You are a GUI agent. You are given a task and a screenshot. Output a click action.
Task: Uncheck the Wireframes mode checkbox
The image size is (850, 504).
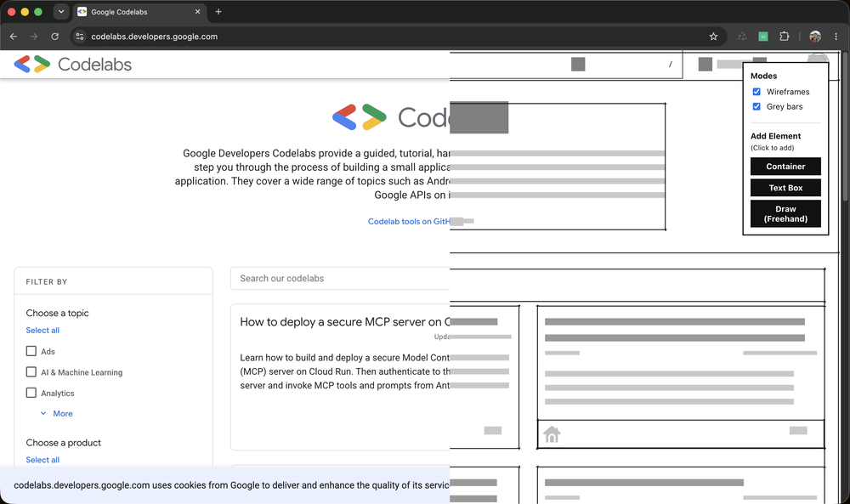click(756, 92)
